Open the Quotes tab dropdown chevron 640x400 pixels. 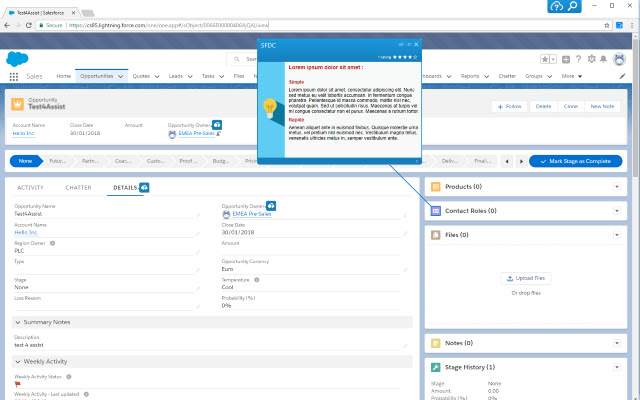tap(157, 76)
